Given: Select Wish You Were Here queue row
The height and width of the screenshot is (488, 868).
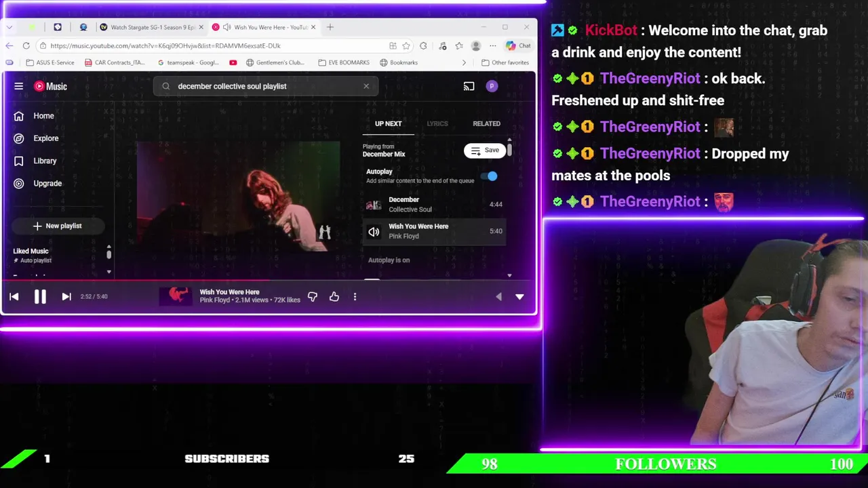Looking at the screenshot, I should [x=434, y=231].
